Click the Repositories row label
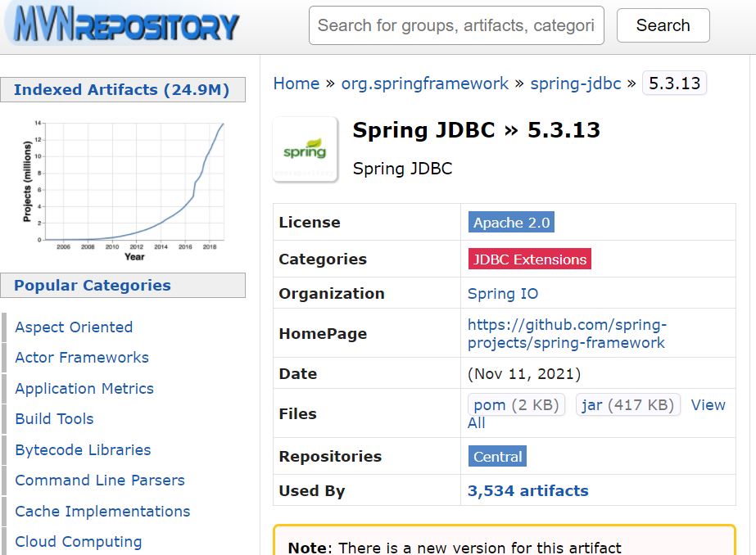Screen dimensions: 756x555 coord(330,456)
